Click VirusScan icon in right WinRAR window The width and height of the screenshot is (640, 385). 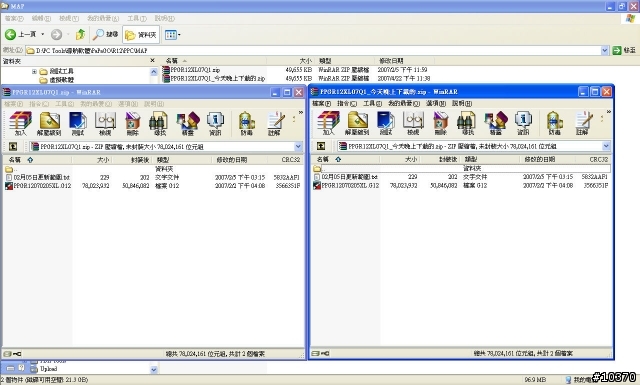click(x=555, y=123)
